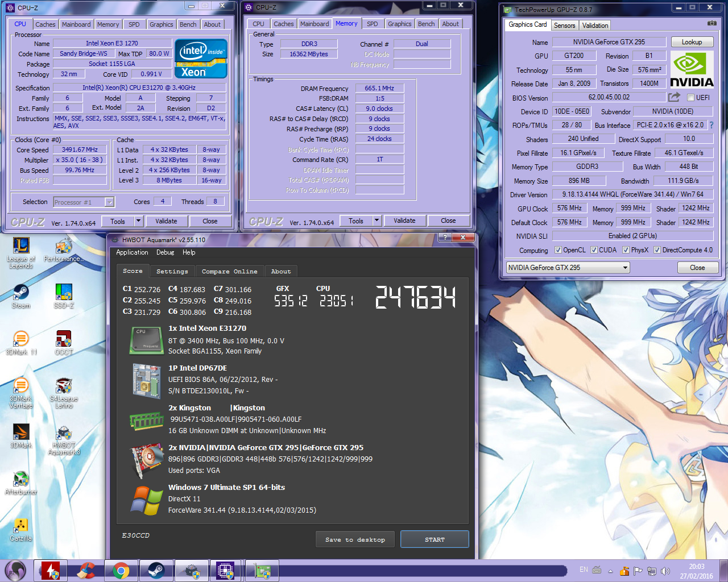The height and width of the screenshot is (582, 728).
Task: Click the total score 247634 display
Action: point(416,297)
